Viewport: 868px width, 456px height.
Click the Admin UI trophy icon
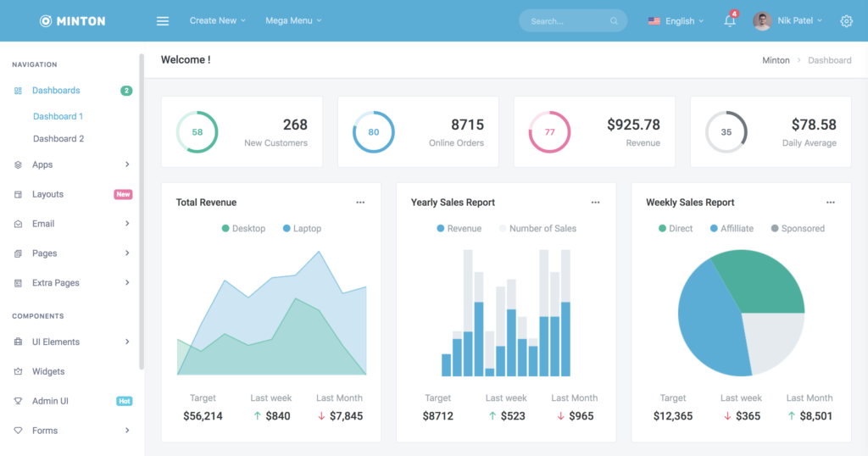tap(19, 401)
